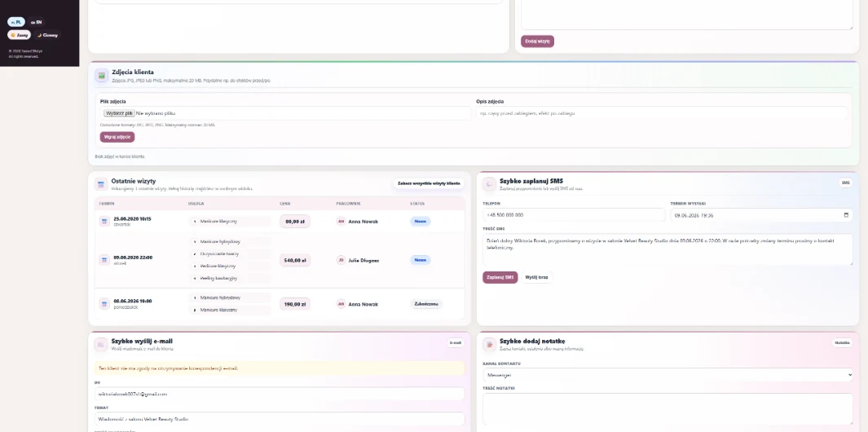Click the Zaplanuj SMS button
The height and width of the screenshot is (432, 868).
[x=500, y=277]
